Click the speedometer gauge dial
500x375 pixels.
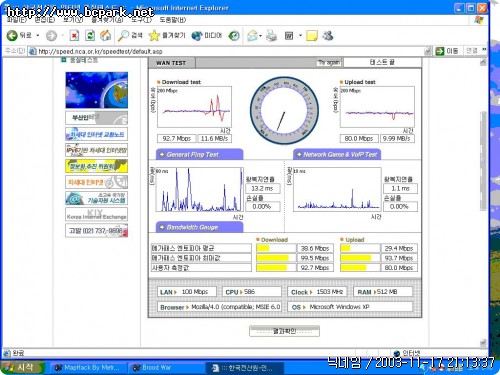pyautogui.click(x=284, y=111)
